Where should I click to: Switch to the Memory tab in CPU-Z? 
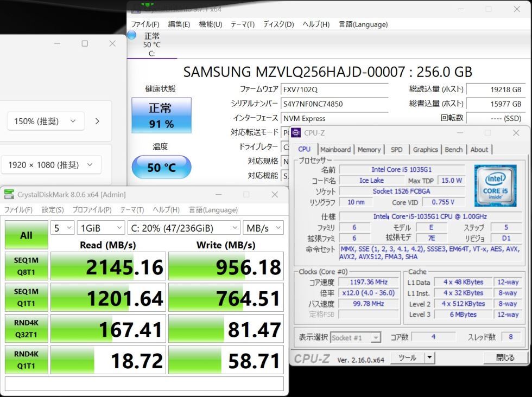[369, 149]
